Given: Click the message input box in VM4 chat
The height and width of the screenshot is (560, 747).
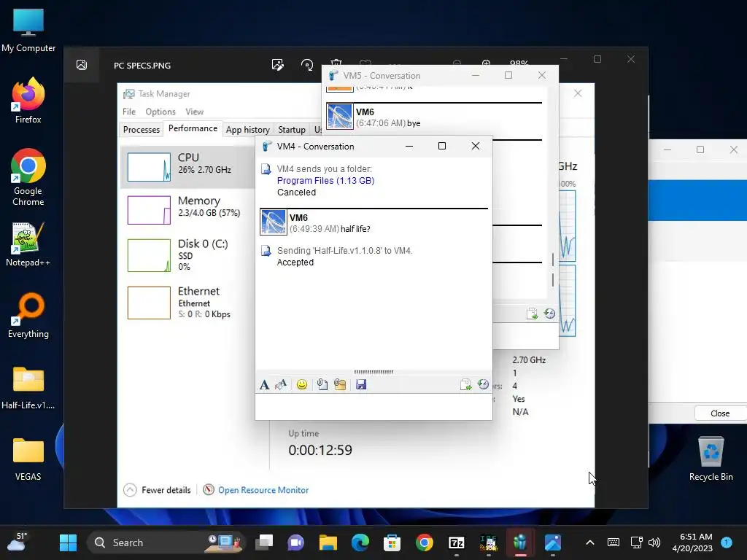Looking at the screenshot, I should click(373, 406).
